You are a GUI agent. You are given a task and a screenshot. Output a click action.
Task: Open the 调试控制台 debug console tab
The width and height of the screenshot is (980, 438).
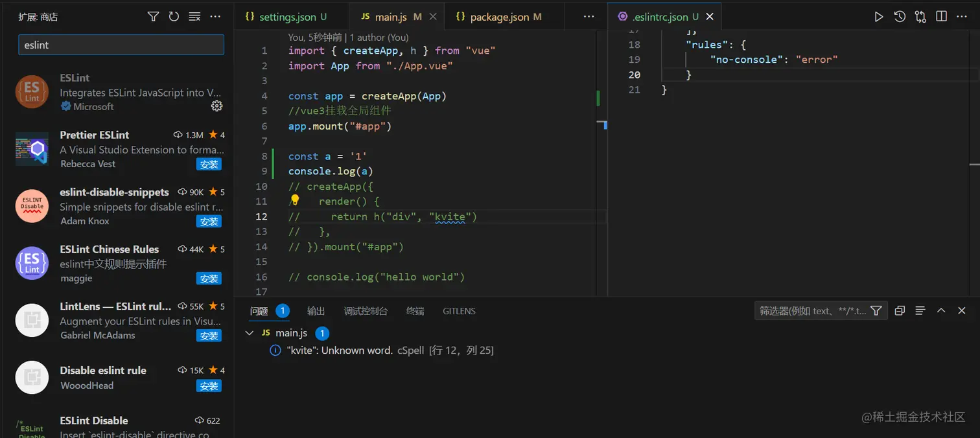pos(366,311)
